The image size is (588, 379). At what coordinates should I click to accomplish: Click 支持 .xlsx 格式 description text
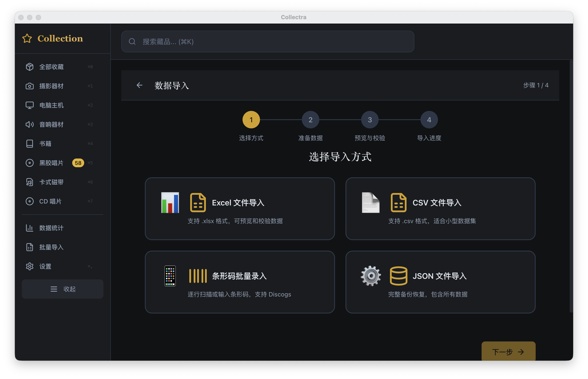235,221
